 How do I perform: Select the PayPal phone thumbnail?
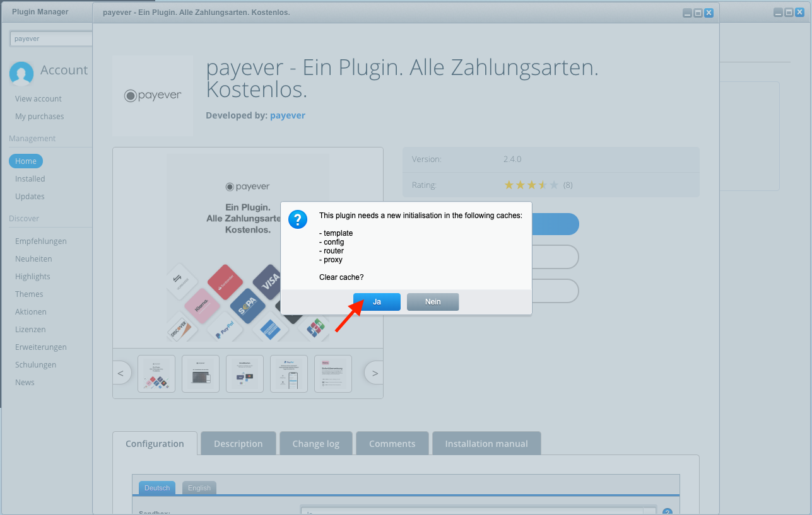point(289,374)
